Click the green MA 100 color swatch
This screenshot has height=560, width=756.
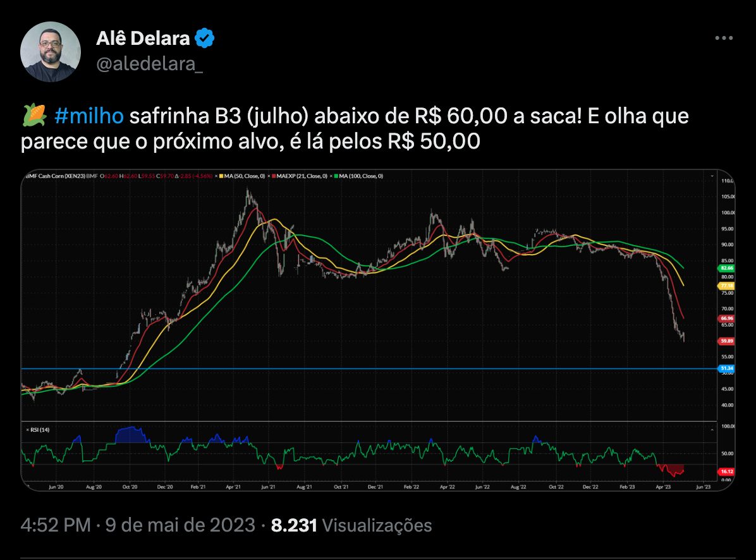click(x=336, y=176)
